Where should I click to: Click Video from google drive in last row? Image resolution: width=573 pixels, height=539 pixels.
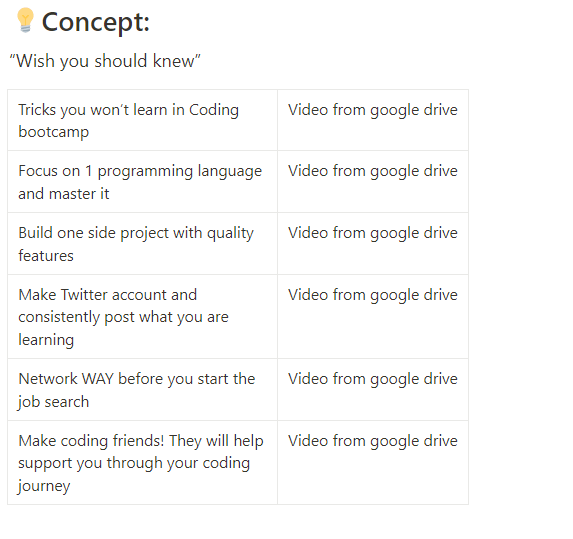coord(373,441)
